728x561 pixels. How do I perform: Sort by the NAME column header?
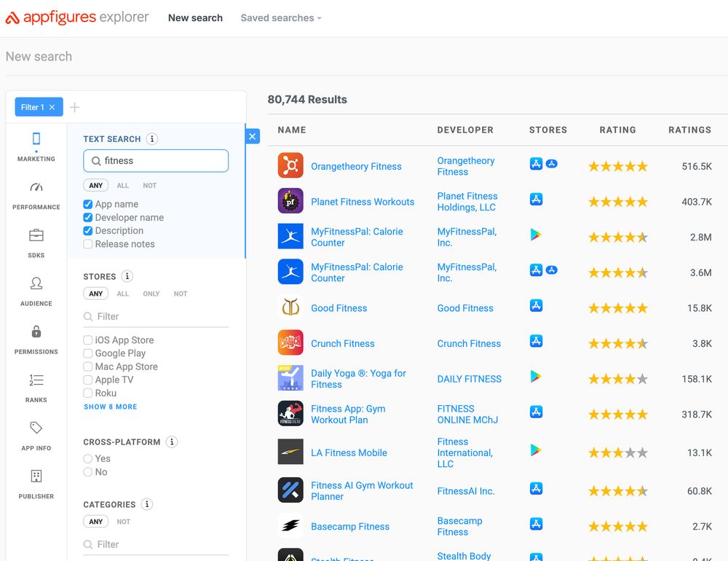click(292, 130)
